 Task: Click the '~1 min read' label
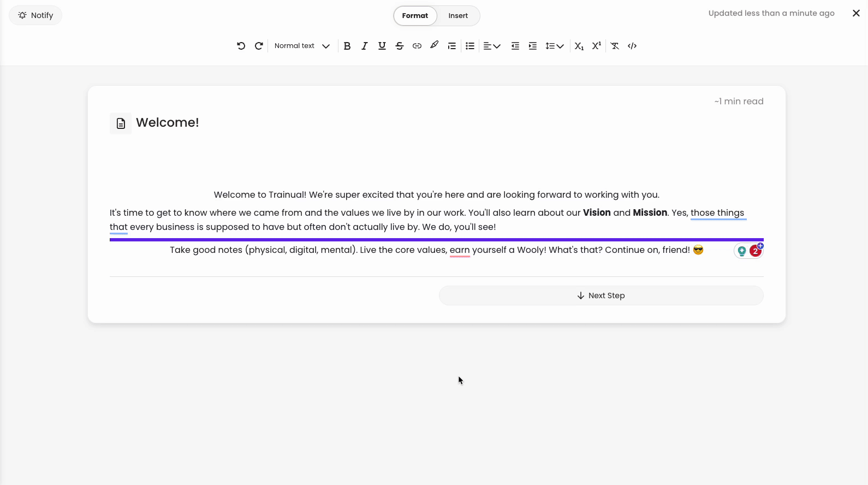739,102
